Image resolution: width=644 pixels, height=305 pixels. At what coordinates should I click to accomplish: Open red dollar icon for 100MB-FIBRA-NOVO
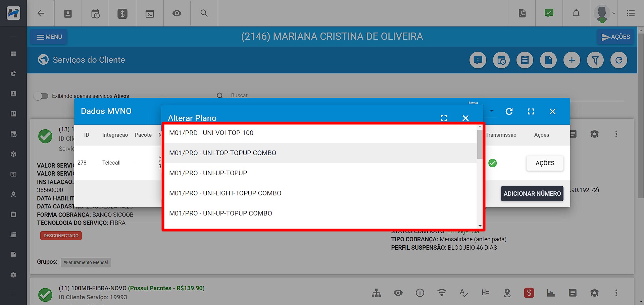pos(529,293)
